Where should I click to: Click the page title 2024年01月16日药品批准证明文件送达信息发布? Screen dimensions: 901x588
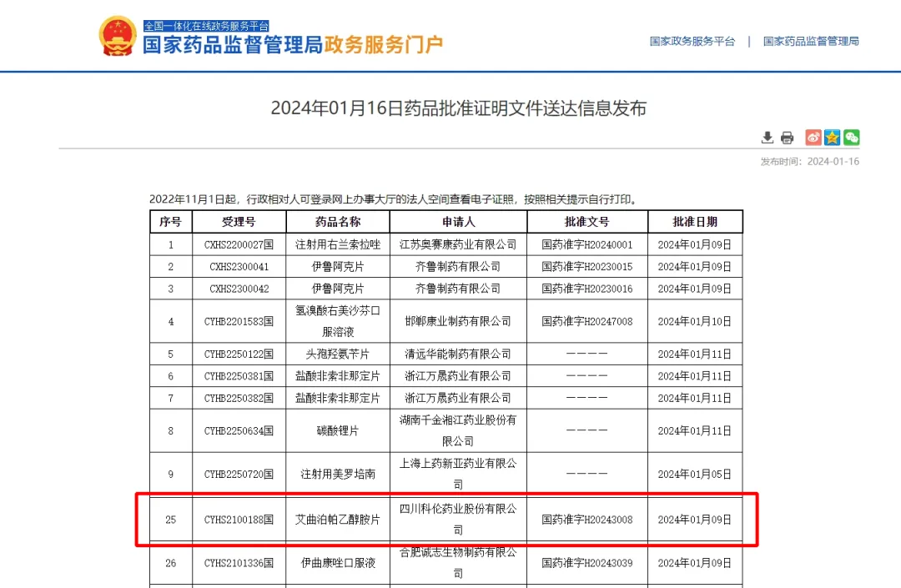click(x=459, y=108)
